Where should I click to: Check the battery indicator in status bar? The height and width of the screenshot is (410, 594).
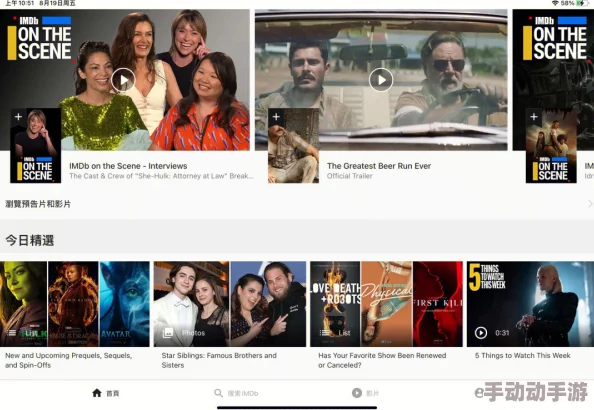(581, 3)
